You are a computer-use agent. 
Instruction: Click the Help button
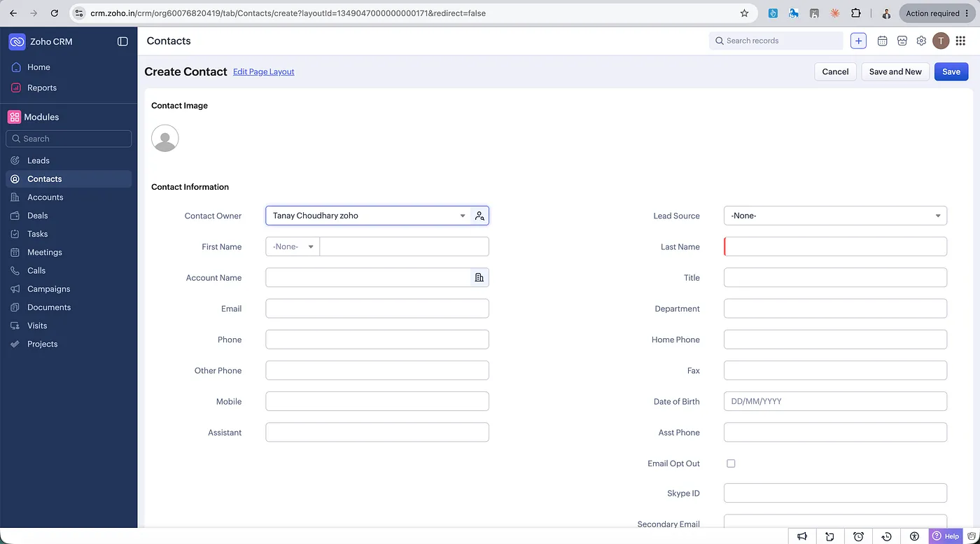coord(946,536)
